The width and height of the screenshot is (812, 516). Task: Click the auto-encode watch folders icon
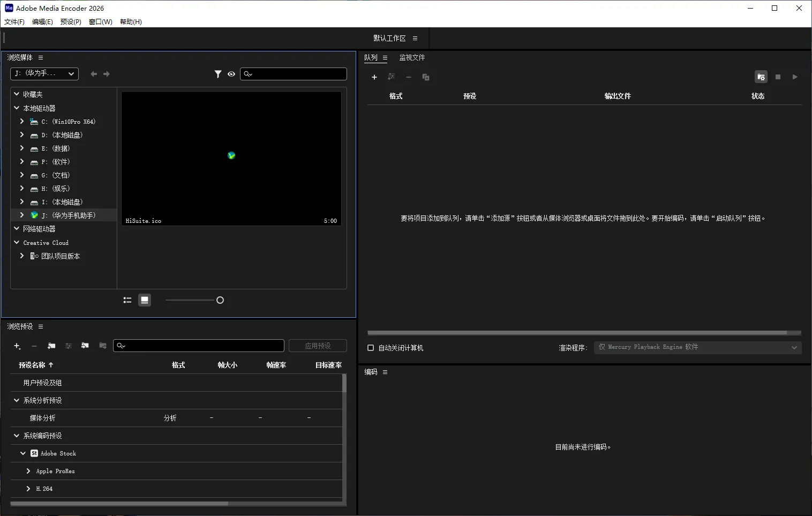[761, 77]
